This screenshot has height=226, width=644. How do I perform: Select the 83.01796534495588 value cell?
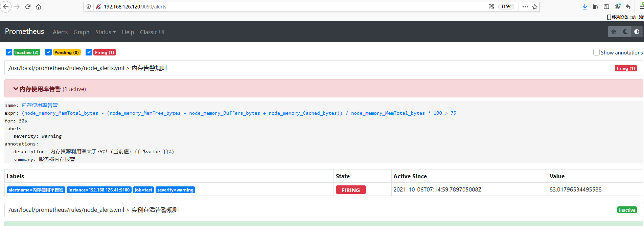(576, 189)
